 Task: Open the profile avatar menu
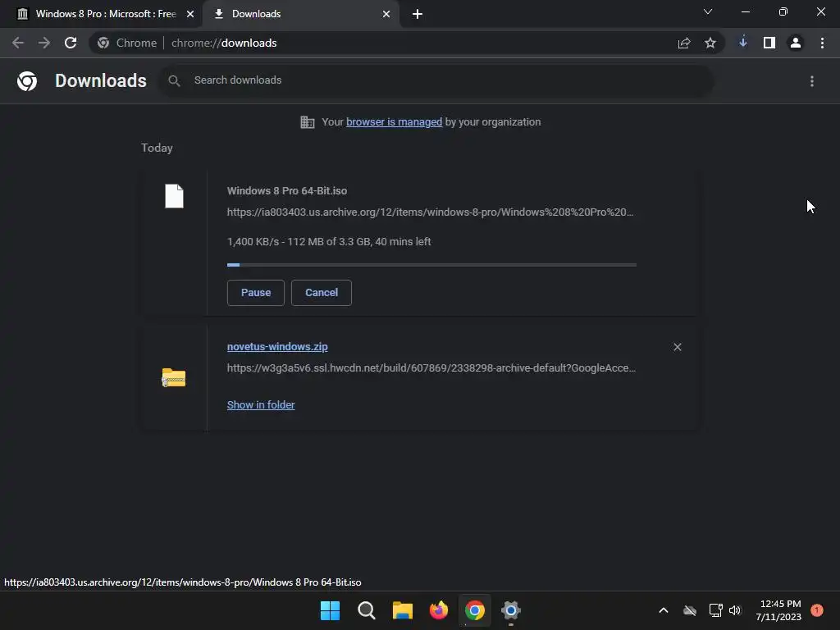796,43
